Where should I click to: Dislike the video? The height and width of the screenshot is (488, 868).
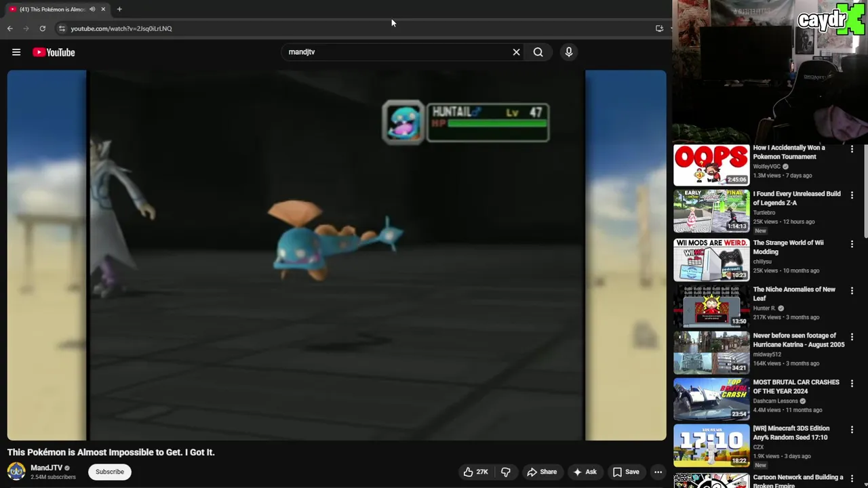coord(505,472)
